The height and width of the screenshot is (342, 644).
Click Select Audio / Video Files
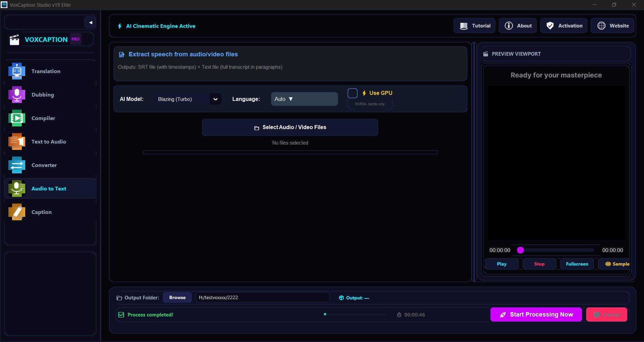[x=290, y=127]
